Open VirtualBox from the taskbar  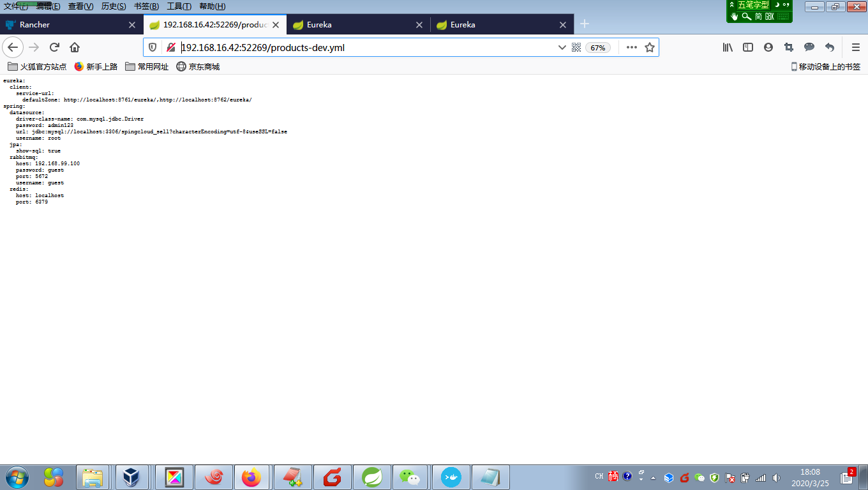132,477
